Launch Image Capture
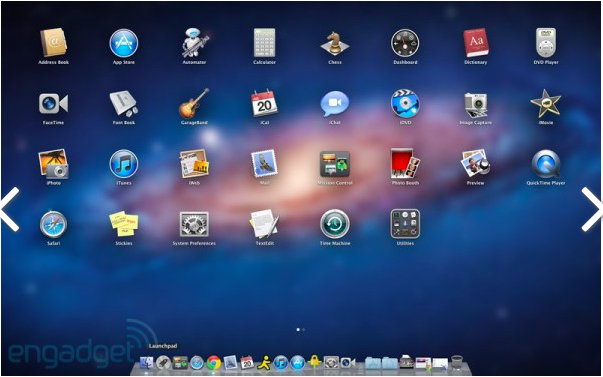 pos(476,104)
